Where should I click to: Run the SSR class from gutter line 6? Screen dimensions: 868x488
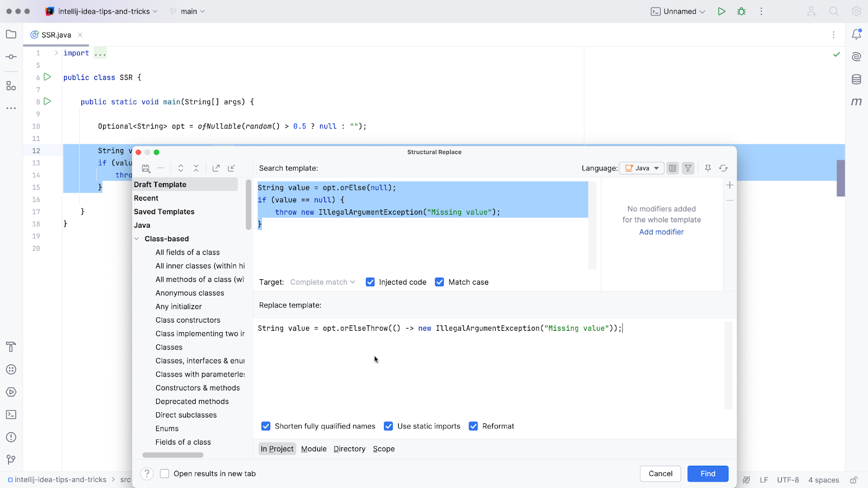pos(48,77)
